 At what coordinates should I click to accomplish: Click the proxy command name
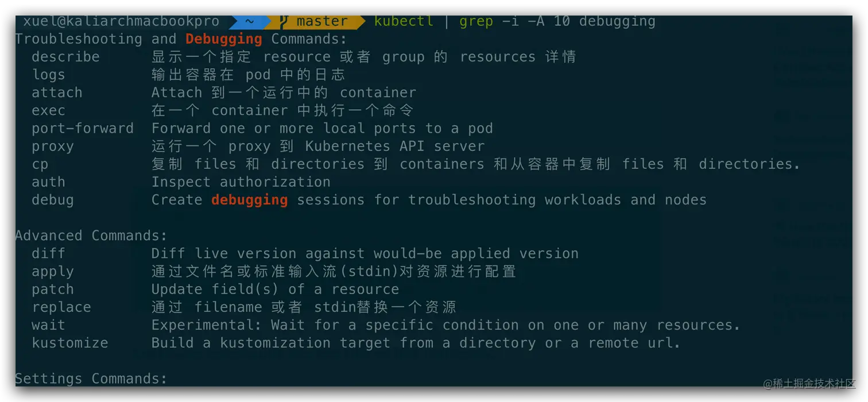pos(52,146)
